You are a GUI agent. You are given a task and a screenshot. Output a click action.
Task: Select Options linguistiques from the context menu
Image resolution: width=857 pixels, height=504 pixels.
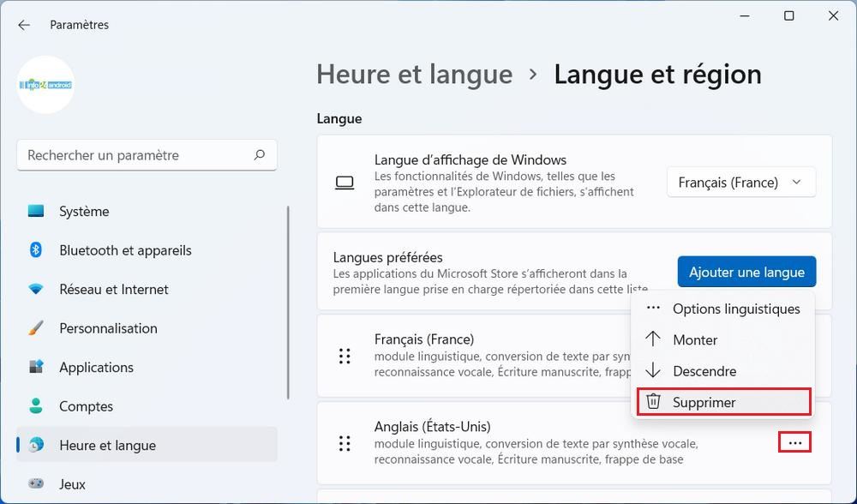735,309
